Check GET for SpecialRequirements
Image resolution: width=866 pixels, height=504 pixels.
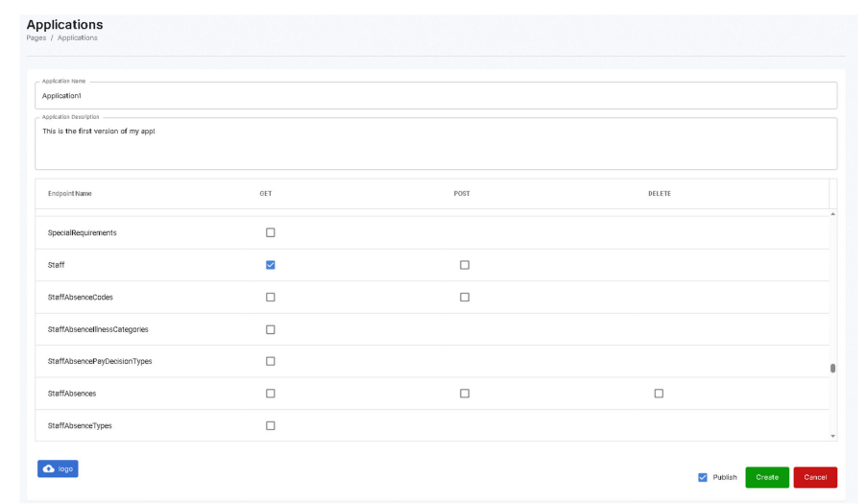270,232
